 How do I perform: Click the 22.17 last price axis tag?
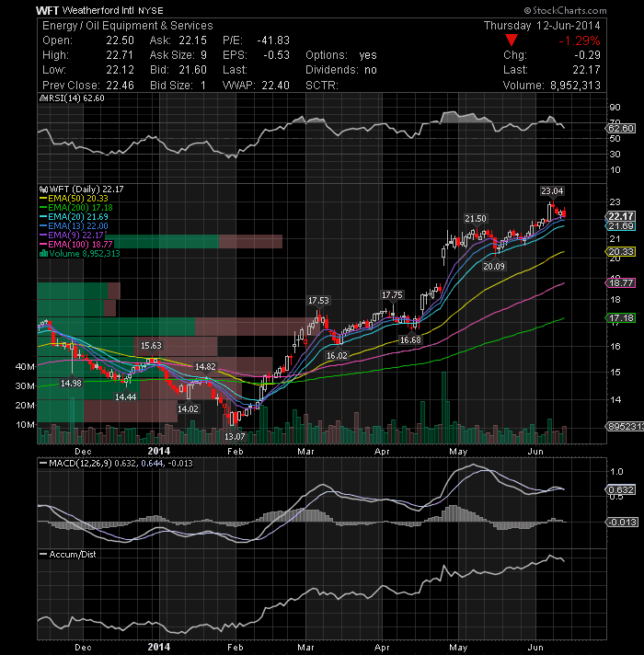pyautogui.click(x=621, y=216)
